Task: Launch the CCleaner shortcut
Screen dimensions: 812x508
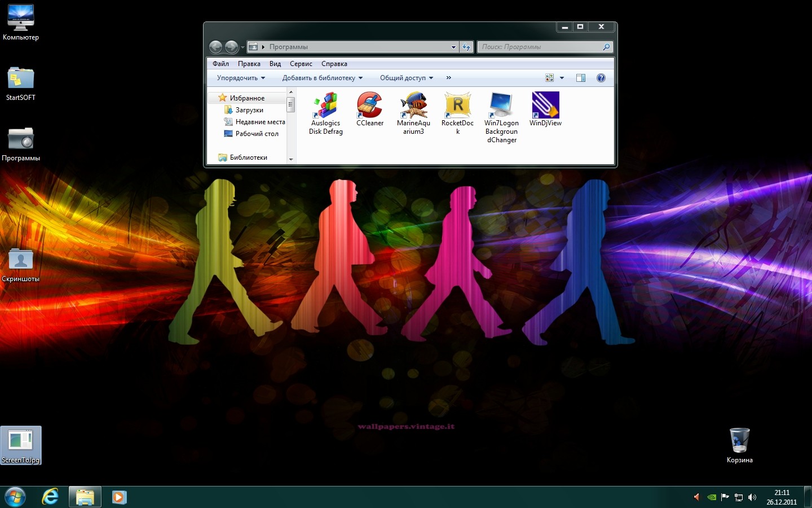Action: [370, 110]
